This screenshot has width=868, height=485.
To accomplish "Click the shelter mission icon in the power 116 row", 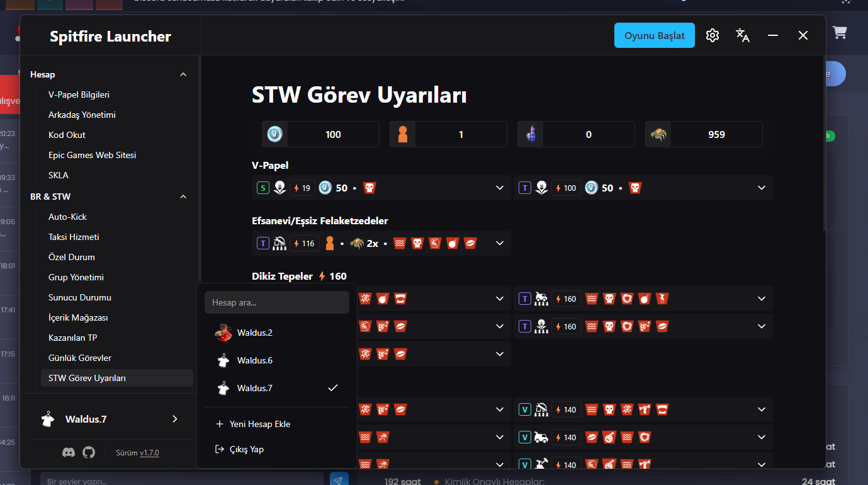I will pyautogui.click(x=279, y=243).
